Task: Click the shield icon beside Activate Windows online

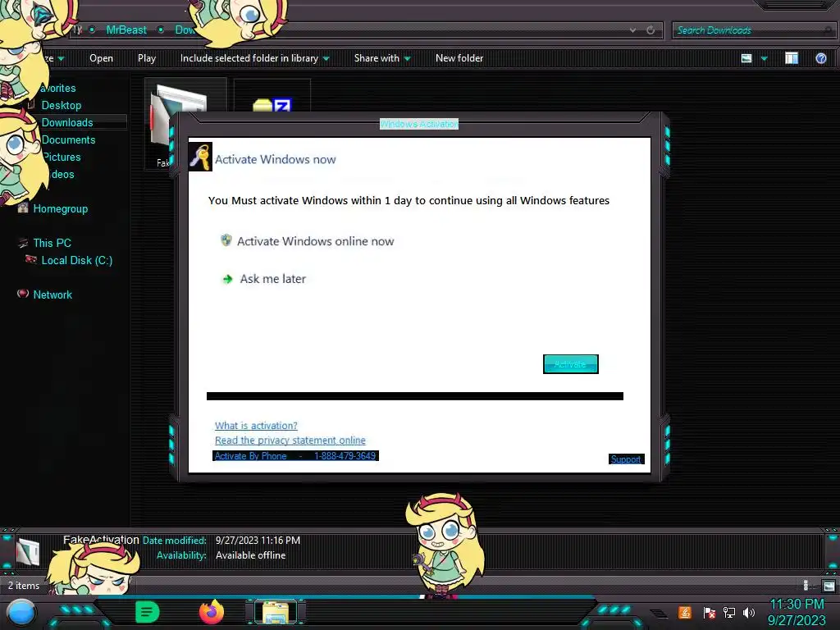Action: [x=226, y=240]
